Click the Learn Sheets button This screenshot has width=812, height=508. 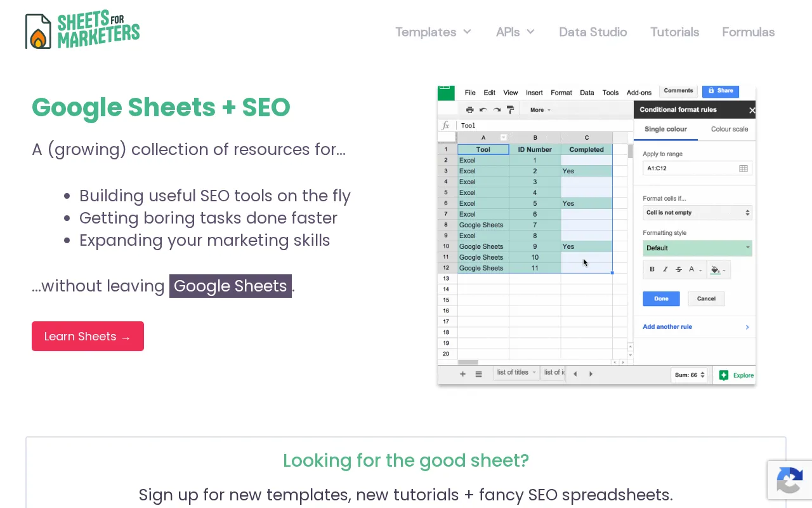[88, 336]
